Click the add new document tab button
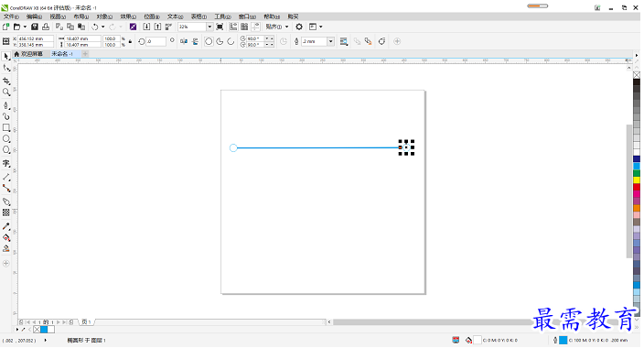The image size is (644, 348). click(x=85, y=54)
